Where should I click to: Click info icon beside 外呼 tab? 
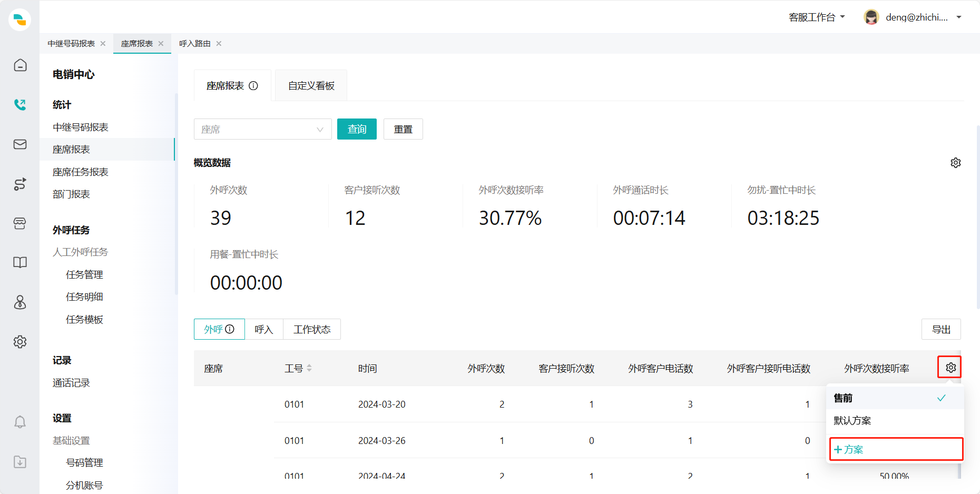[230, 329]
